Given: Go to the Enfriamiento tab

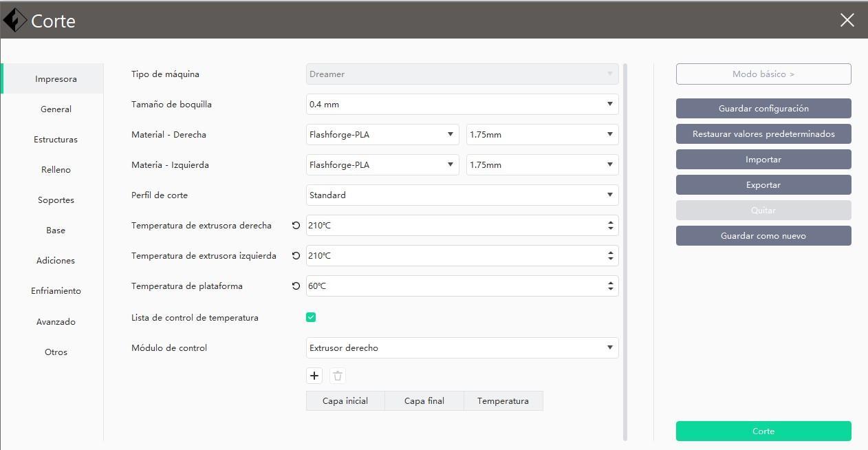Looking at the screenshot, I should point(56,291).
